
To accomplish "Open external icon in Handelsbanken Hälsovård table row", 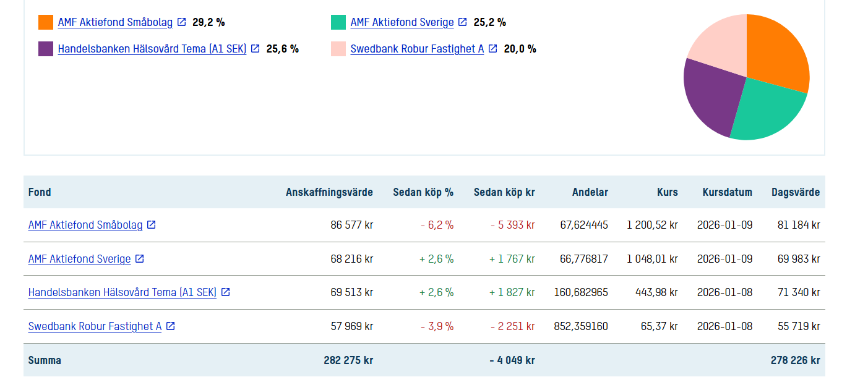I will (225, 292).
